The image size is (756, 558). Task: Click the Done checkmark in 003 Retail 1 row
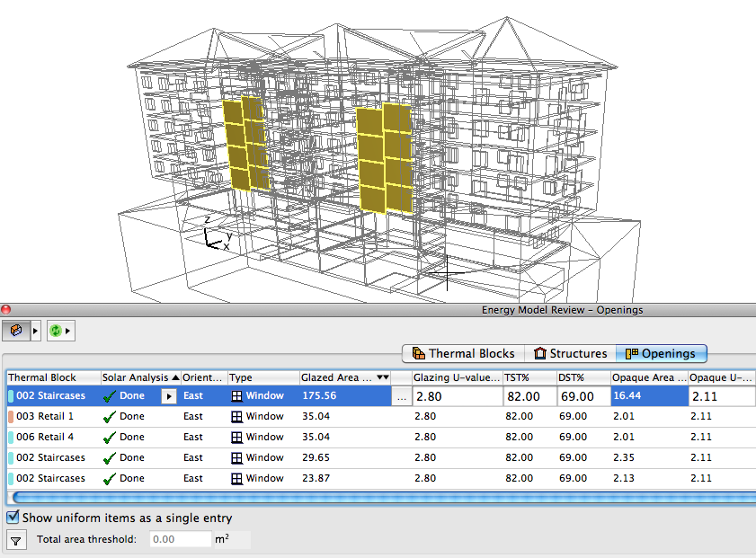click(110, 416)
